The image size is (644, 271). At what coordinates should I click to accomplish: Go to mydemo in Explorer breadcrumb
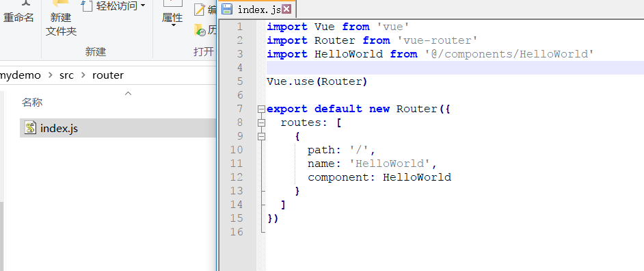[20, 75]
